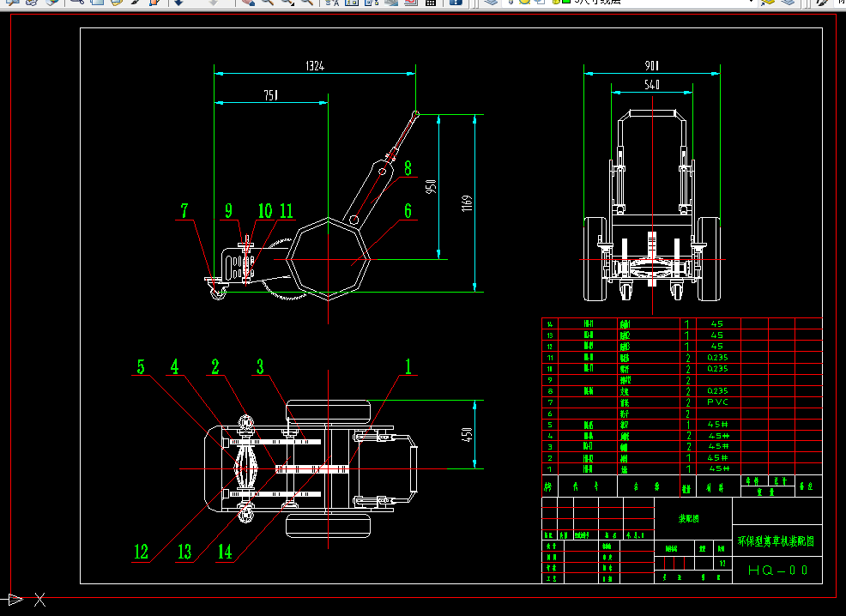Select the 450 dimension in plan view
This screenshot has height=616, width=846.
[x=468, y=434]
